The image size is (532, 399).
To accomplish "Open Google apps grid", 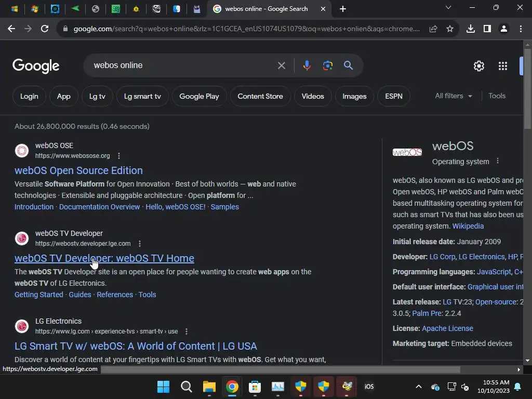I will (503, 66).
